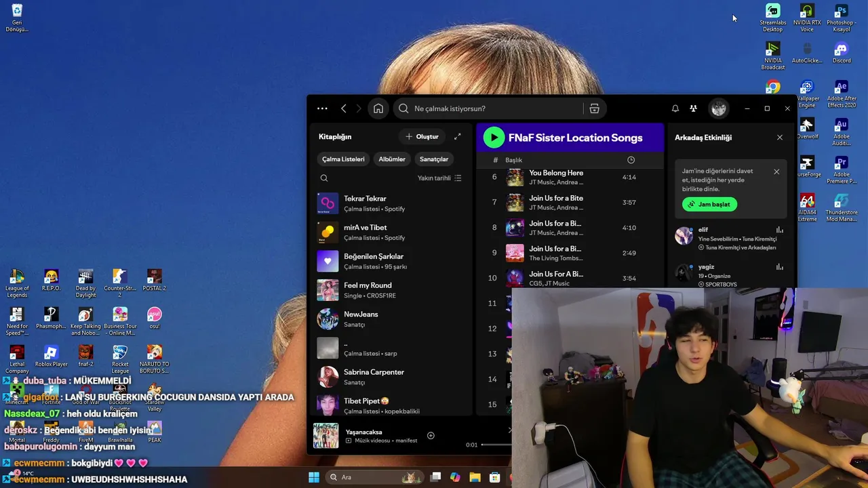Open NVIDIA RTX Voice shortcut
Screen dimensions: 868x488
pos(807,18)
